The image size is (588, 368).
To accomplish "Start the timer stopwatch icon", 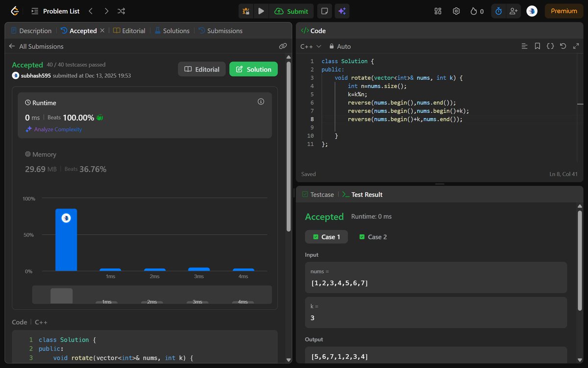I will click(498, 11).
